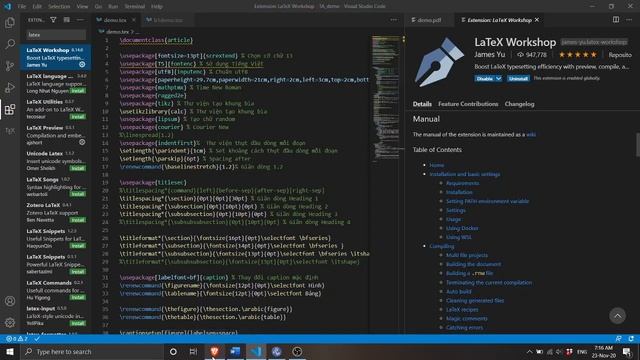Click the Cortana circle on taskbar

[173, 351]
